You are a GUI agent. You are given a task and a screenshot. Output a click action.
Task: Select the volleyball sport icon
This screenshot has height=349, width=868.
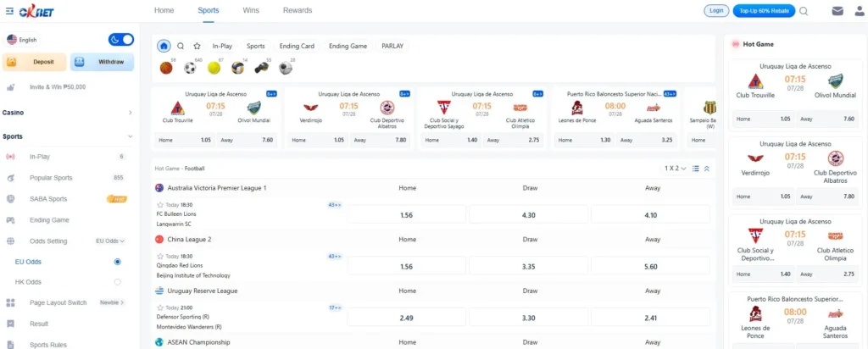238,68
